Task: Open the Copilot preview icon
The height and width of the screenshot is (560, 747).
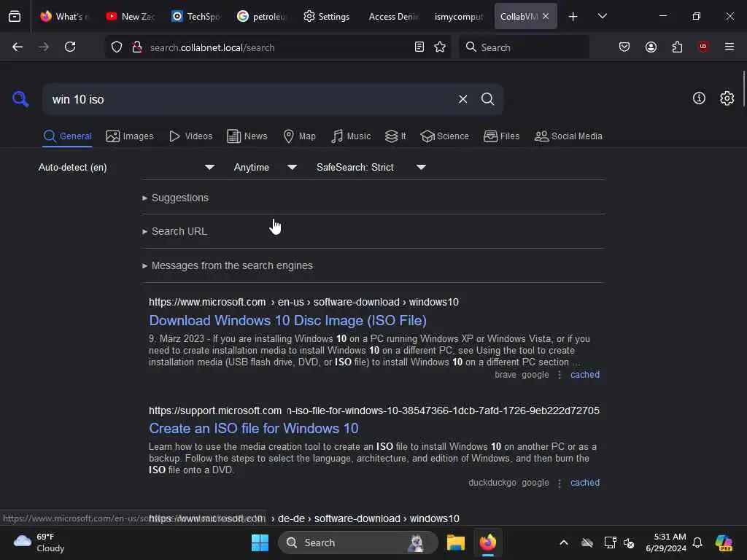Action: [724, 542]
